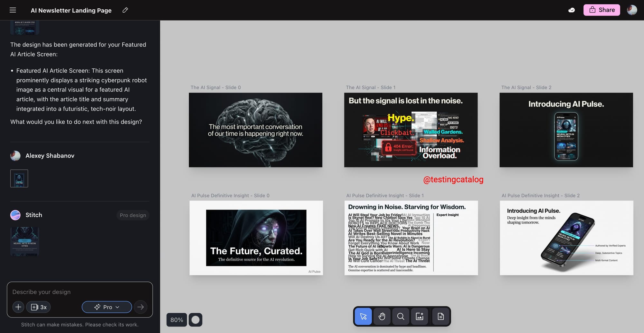Open the document notes tool
Screen dimensions: 644x333
click(x=440, y=316)
